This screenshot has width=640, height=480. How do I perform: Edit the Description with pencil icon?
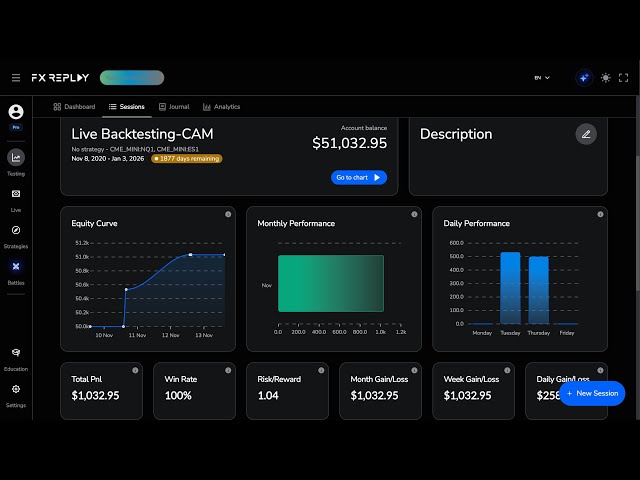(586, 134)
